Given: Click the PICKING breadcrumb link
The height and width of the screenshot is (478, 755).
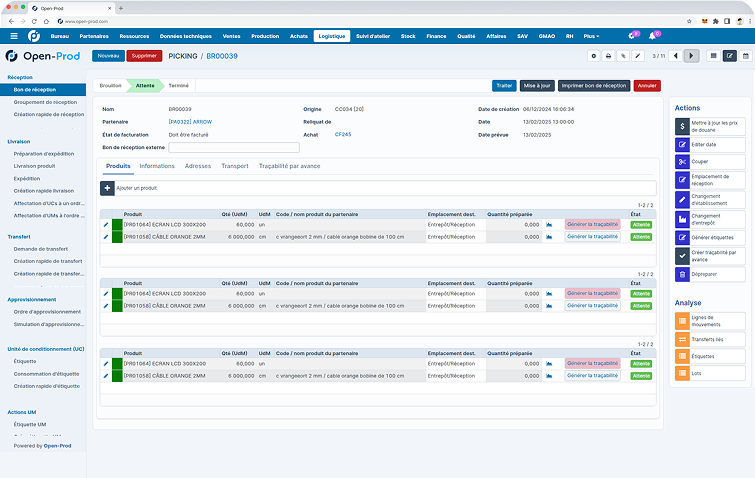Looking at the screenshot, I should click(183, 56).
